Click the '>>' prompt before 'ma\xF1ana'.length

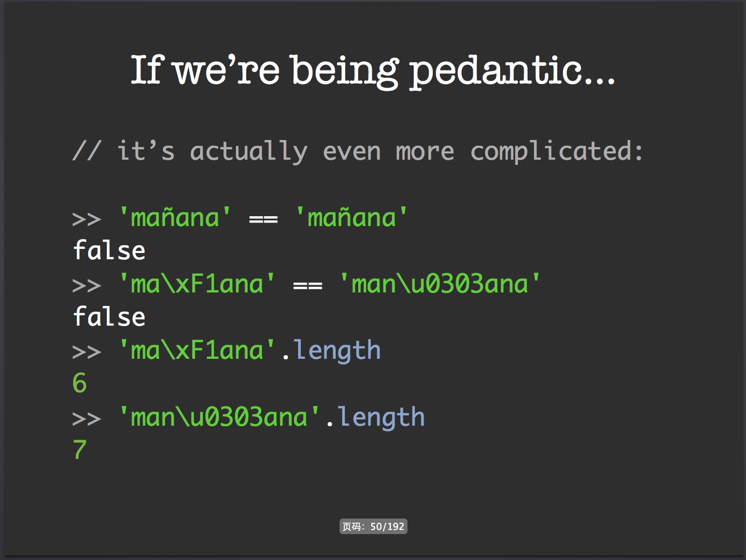click(87, 353)
